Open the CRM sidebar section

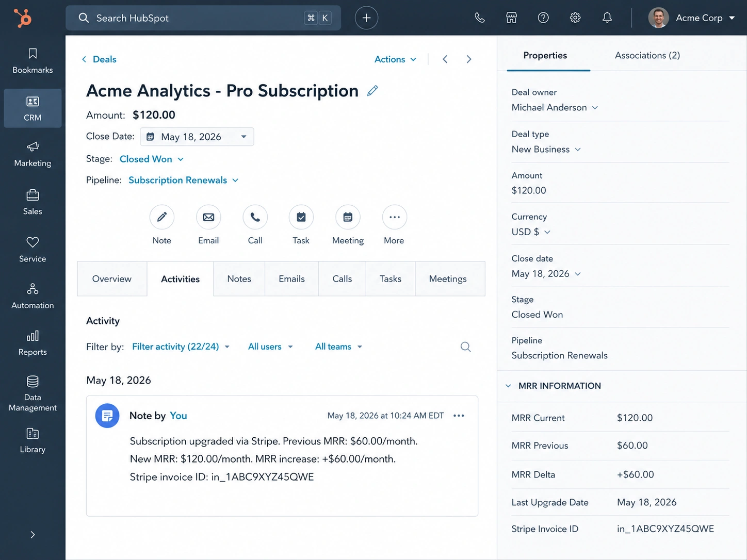click(x=33, y=108)
